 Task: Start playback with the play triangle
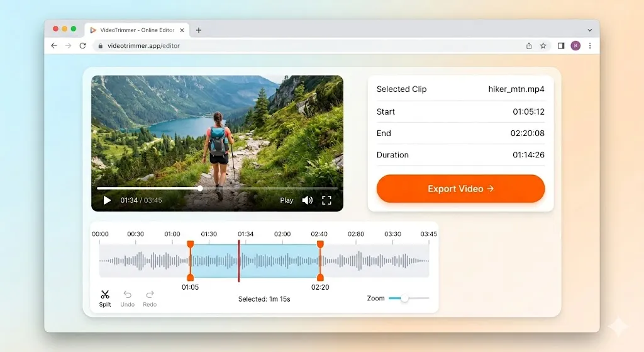pyautogui.click(x=107, y=200)
